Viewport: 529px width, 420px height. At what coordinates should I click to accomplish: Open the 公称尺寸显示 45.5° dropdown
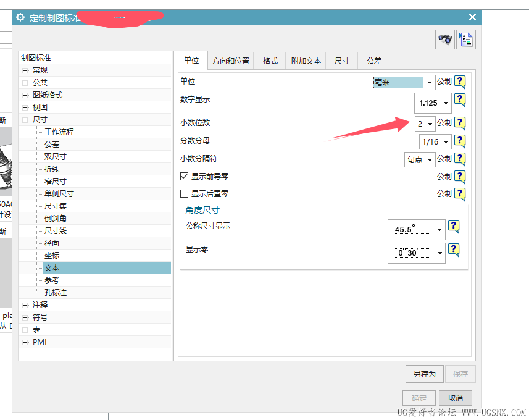(417, 230)
